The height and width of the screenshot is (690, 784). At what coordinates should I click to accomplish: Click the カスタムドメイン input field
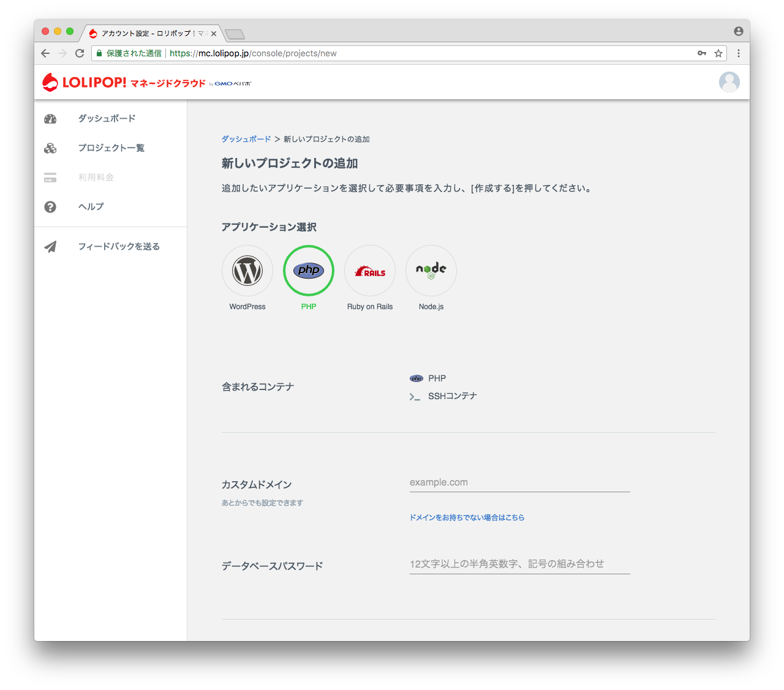(519, 482)
